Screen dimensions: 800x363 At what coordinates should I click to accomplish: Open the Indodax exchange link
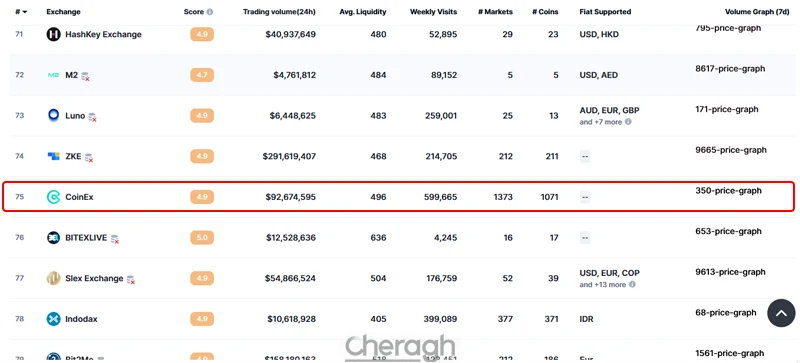[x=81, y=319]
